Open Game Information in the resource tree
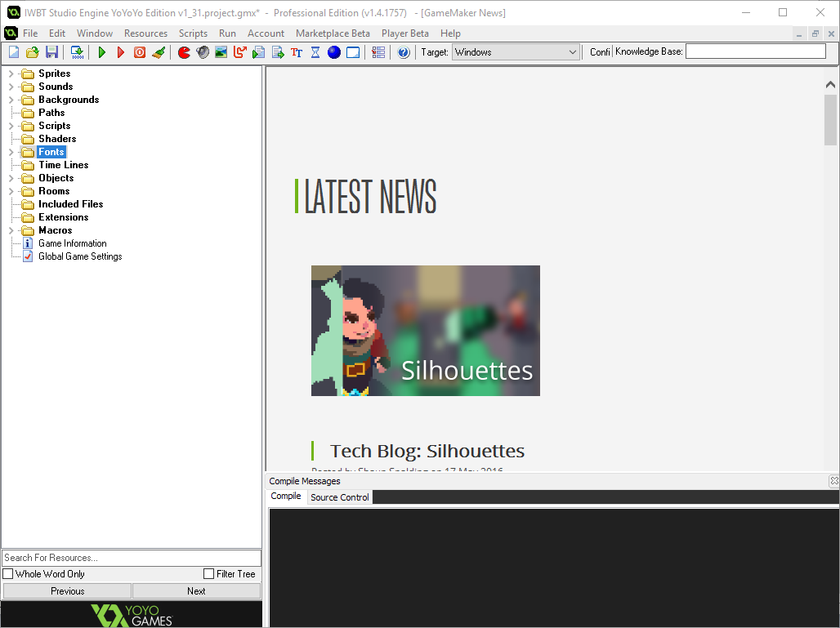This screenshot has width=840, height=628. 73,243
